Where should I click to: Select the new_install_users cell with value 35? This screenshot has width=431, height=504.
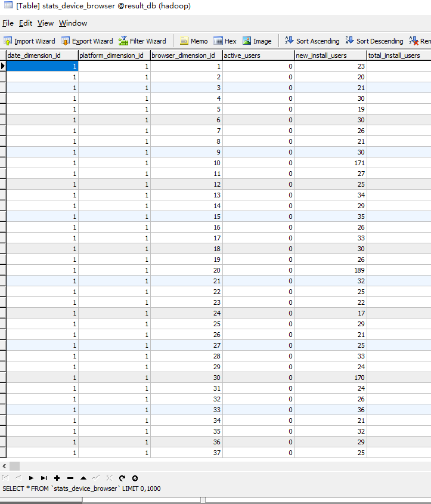[330, 217]
